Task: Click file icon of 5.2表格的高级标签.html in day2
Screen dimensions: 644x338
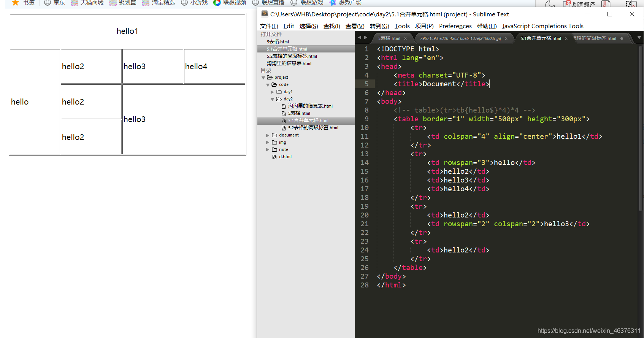Action: (284, 128)
